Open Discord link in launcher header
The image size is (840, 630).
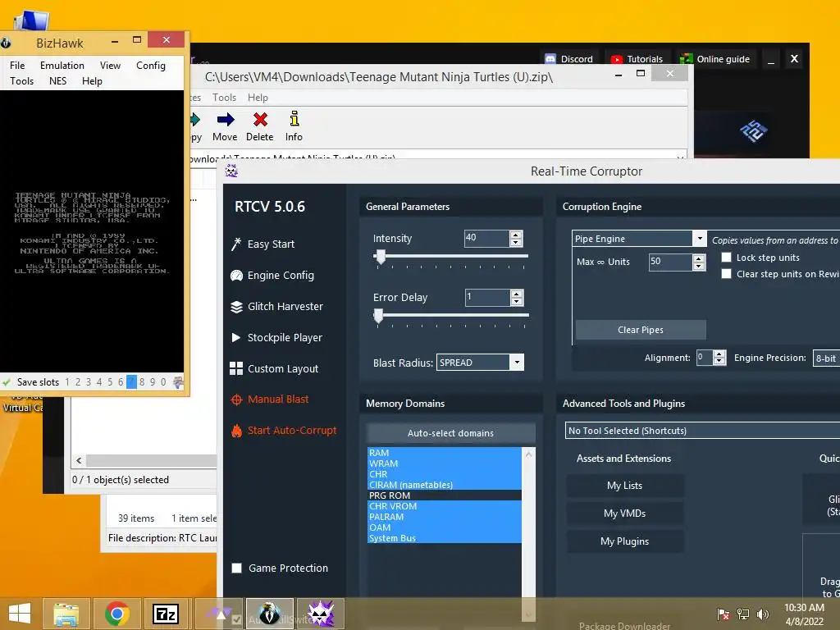tap(568, 59)
